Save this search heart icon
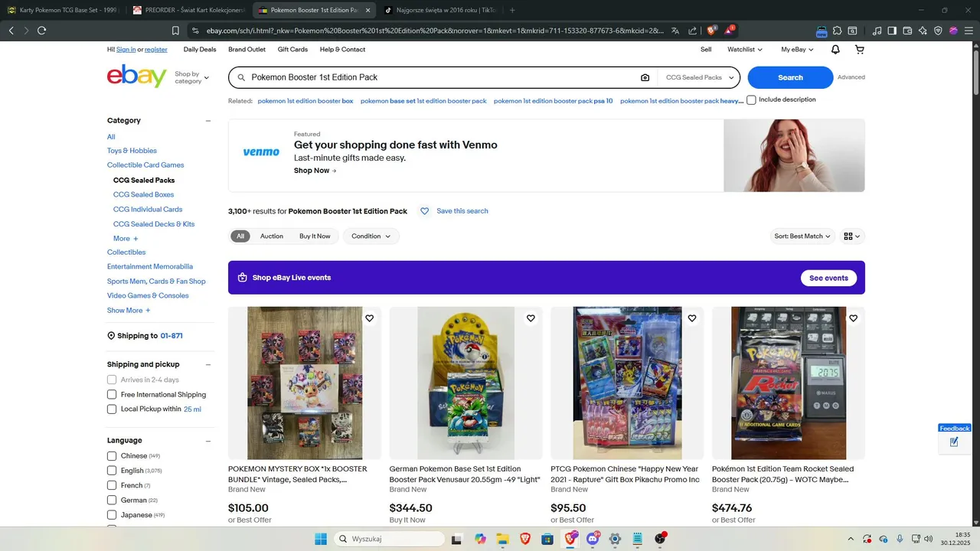The height and width of the screenshot is (551, 980). pos(424,211)
